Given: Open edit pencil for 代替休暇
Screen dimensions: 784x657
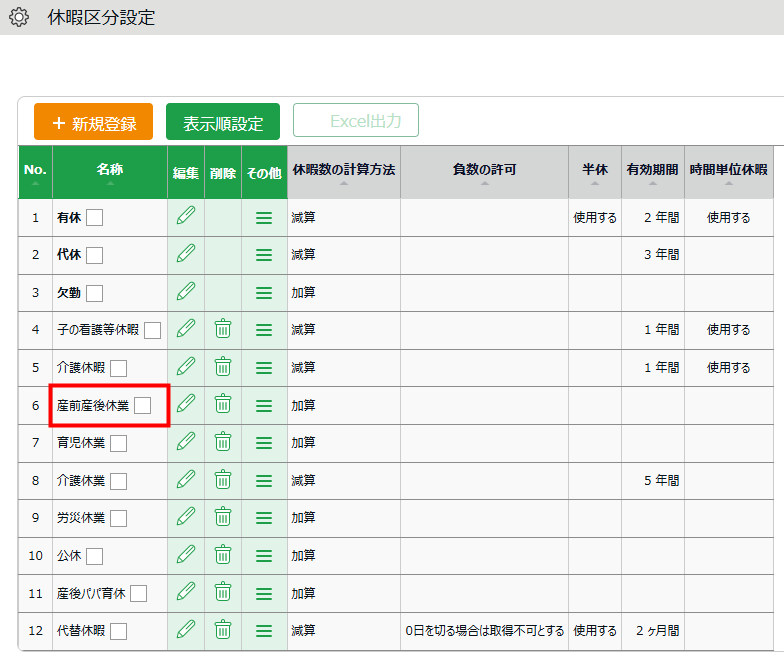Looking at the screenshot, I should 186,630.
